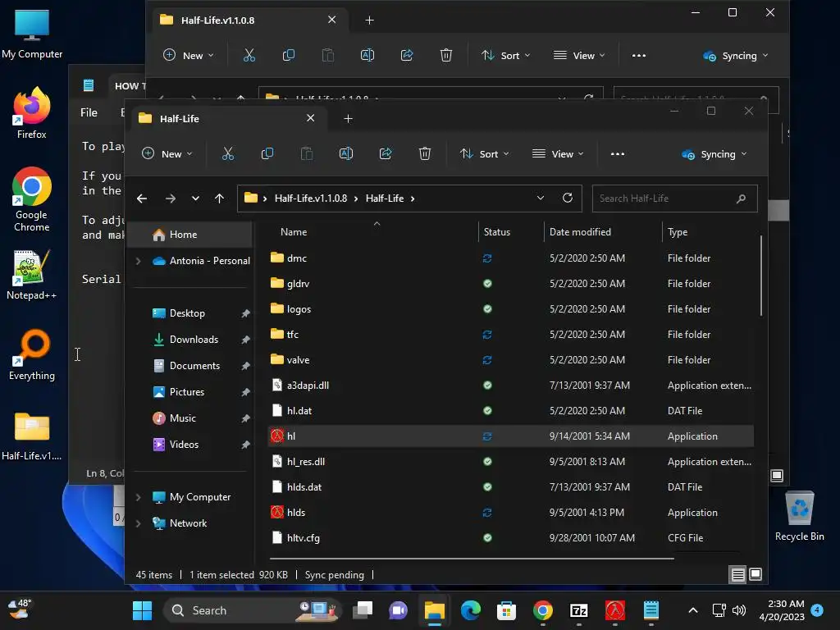The image size is (840, 630).
Task: Click the Rename icon in Half-Life window toolbar
Action: [346, 153]
